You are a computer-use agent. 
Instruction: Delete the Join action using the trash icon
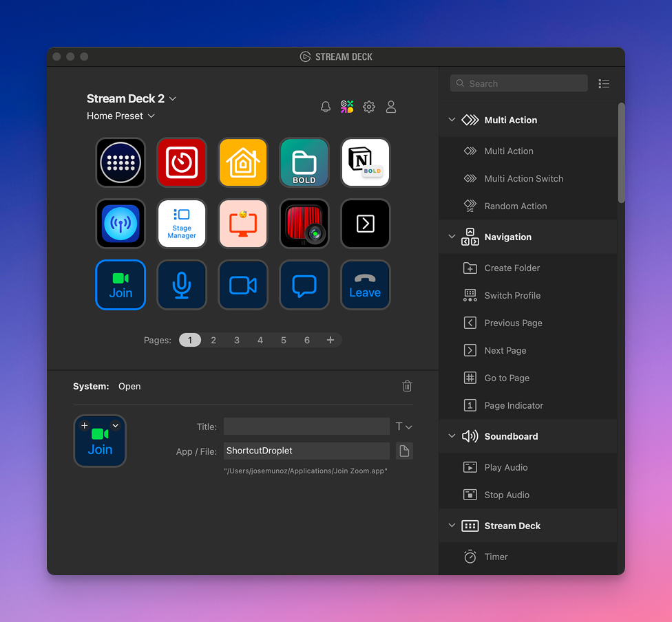pyautogui.click(x=407, y=386)
